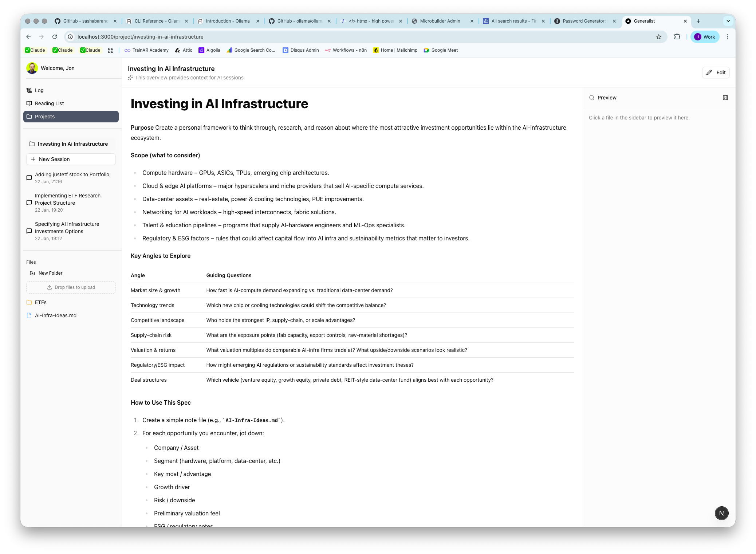Click the floating assistant button at bottom right
Screen dimensions: 756x554
coord(722,513)
